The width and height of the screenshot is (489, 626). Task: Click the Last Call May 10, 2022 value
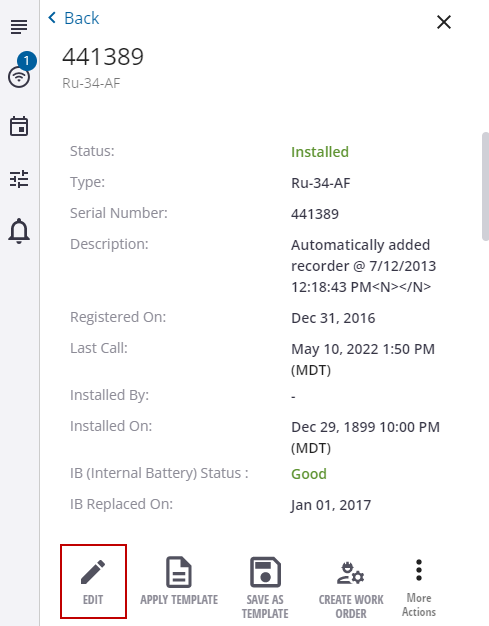pos(363,359)
